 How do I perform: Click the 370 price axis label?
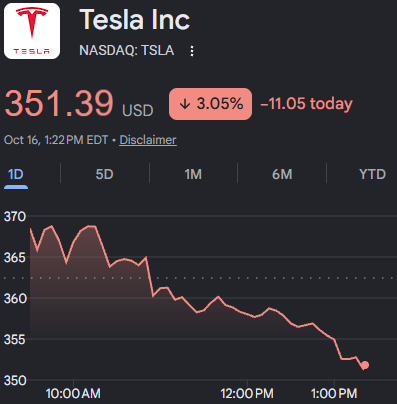pyautogui.click(x=15, y=217)
